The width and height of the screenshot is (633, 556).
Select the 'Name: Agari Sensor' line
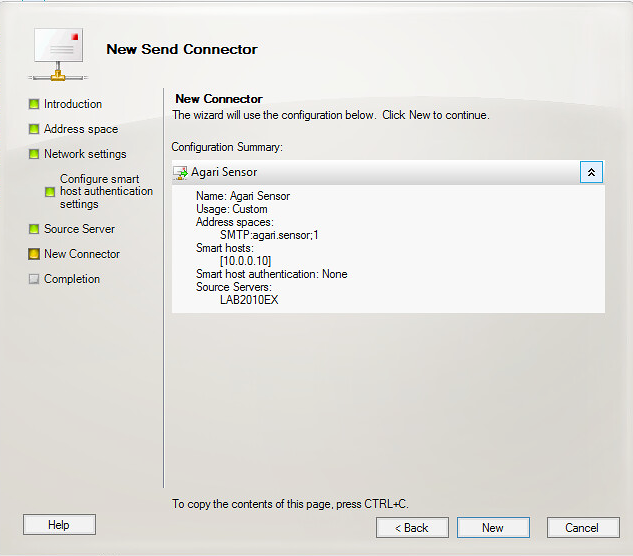tap(243, 196)
